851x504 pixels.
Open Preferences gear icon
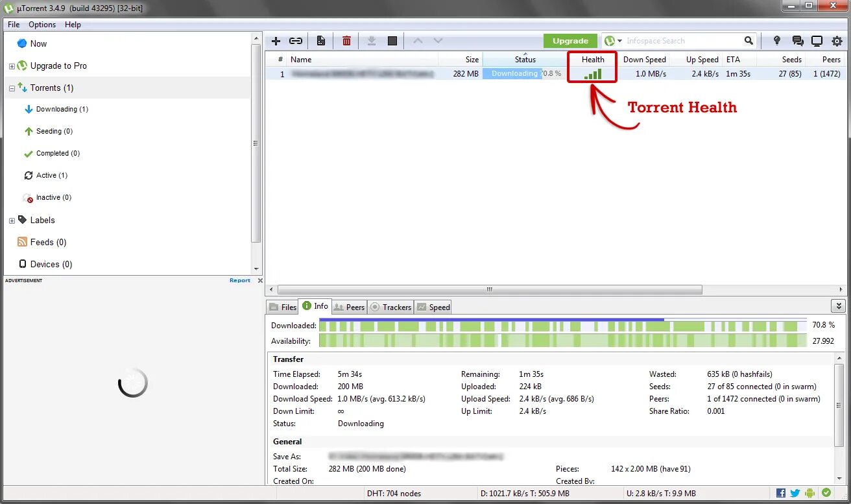coord(837,41)
